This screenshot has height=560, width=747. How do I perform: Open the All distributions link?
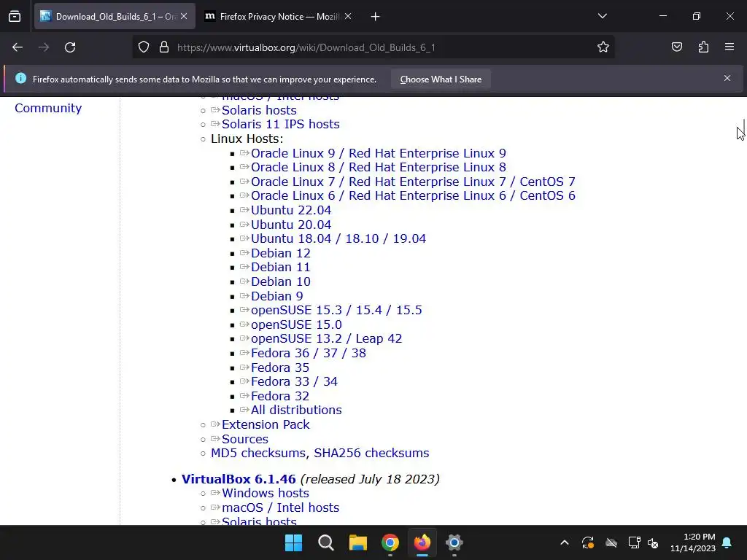tap(296, 410)
